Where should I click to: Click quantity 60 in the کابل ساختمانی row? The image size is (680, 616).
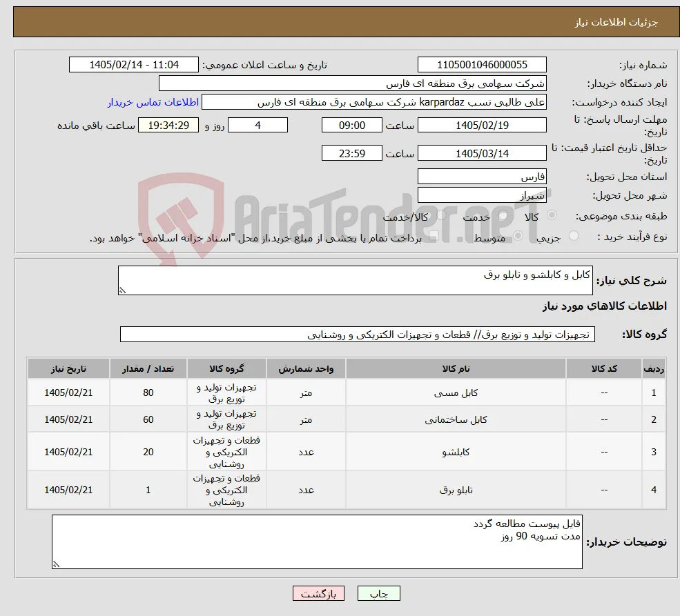148,419
